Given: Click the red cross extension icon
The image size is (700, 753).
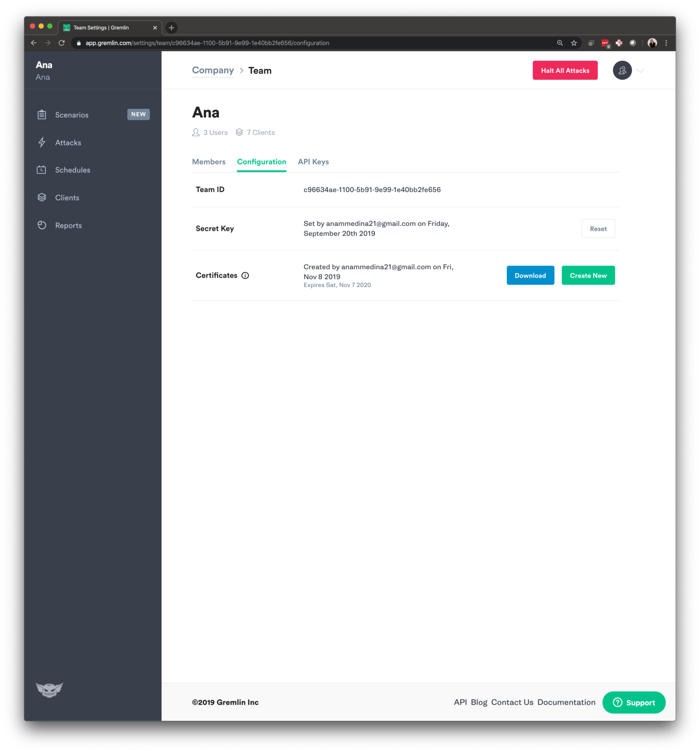Looking at the screenshot, I should (x=619, y=43).
